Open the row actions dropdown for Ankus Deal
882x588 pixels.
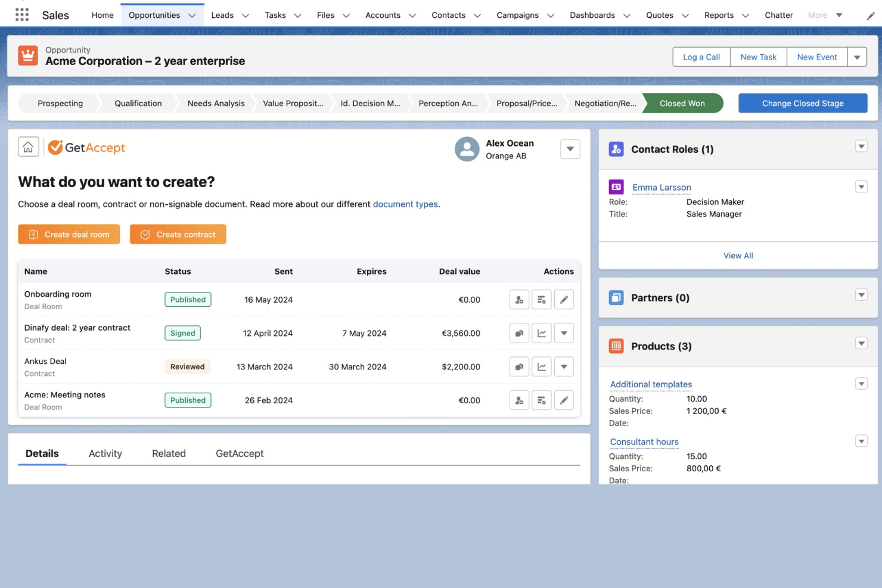(x=563, y=366)
